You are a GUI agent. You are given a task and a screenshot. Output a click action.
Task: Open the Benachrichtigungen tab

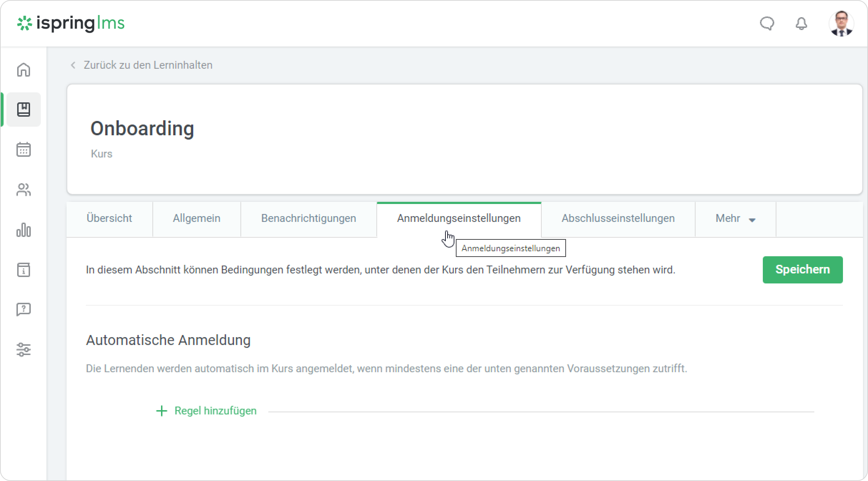[308, 218]
